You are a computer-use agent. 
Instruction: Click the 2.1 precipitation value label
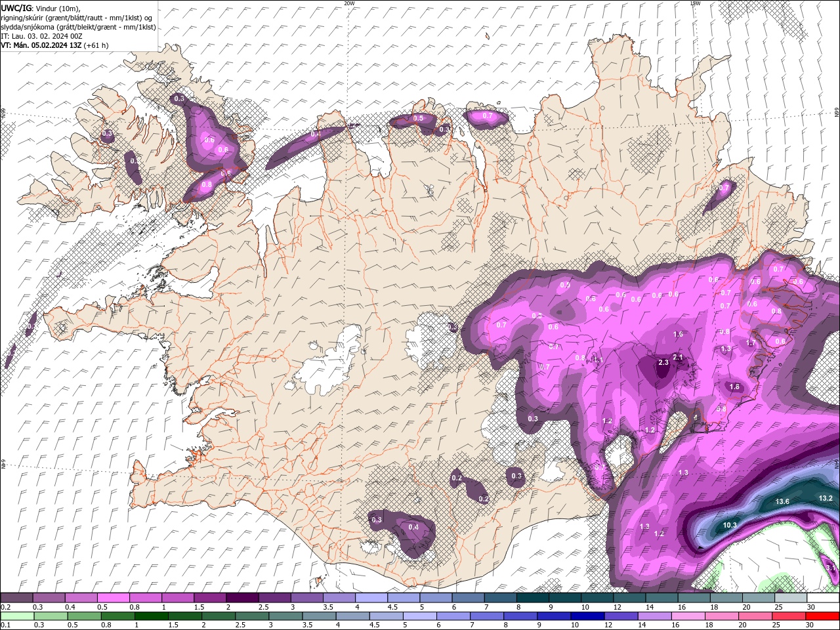[678, 357]
